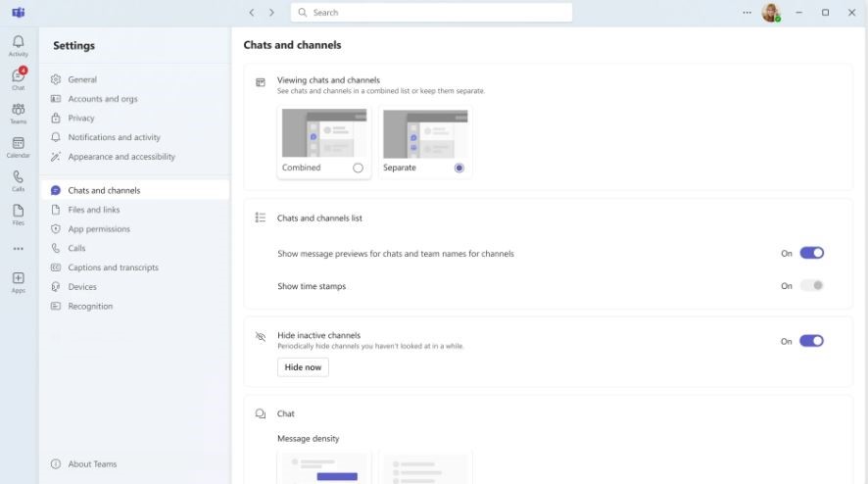Open the Teams section icon

point(19,113)
